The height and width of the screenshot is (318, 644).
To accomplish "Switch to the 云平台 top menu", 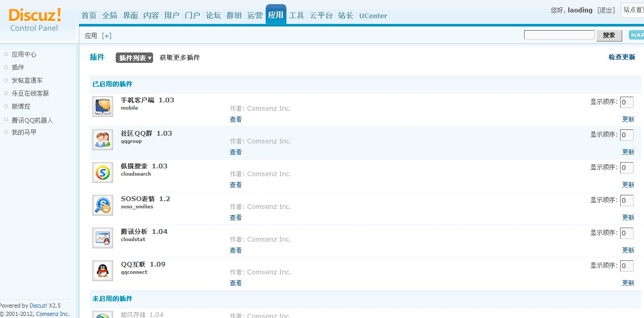I will pos(321,16).
